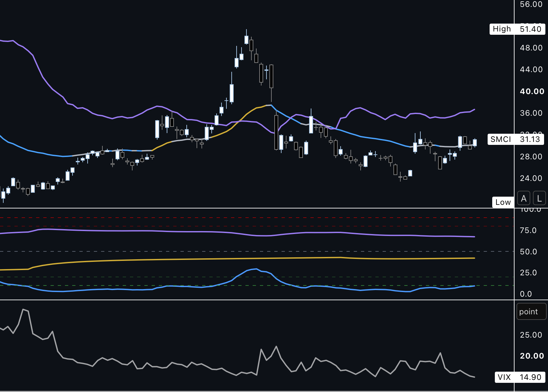Click the tallest candlestick at the price peak
The height and width of the screenshot is (392, 548).
pos(246,39)
